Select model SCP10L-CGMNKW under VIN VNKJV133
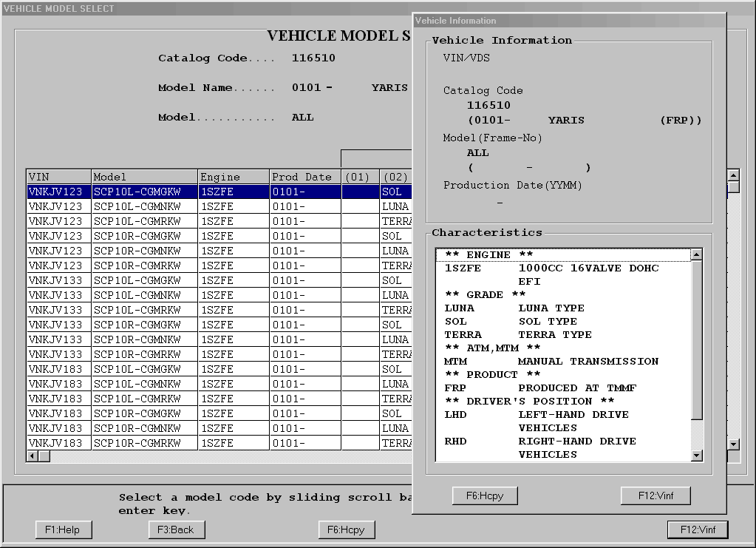The image size is (756, 548). pyautogui.click(x=219, y=295)
